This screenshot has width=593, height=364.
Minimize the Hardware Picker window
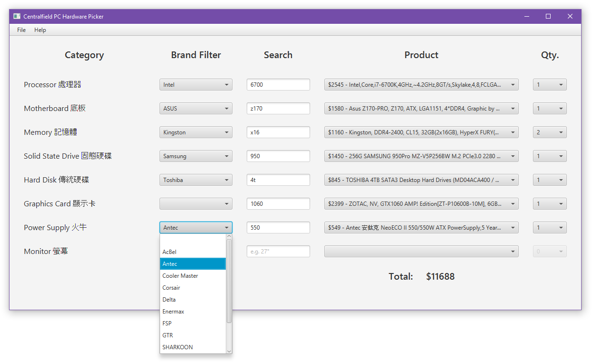coord(527,16)
